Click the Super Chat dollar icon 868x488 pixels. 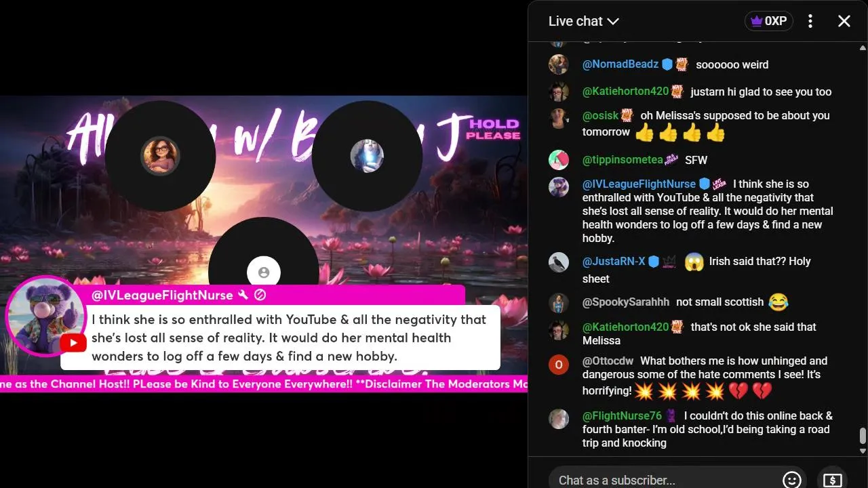[x=833, y=480]
